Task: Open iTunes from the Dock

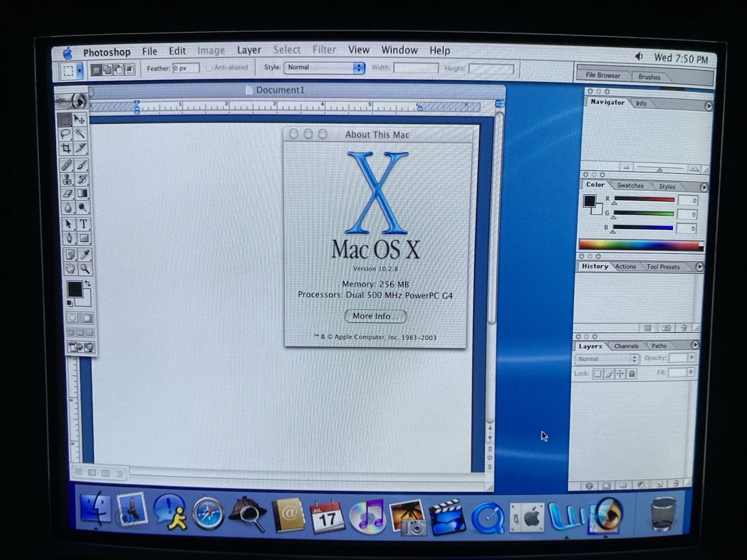Action: point(367,516)
